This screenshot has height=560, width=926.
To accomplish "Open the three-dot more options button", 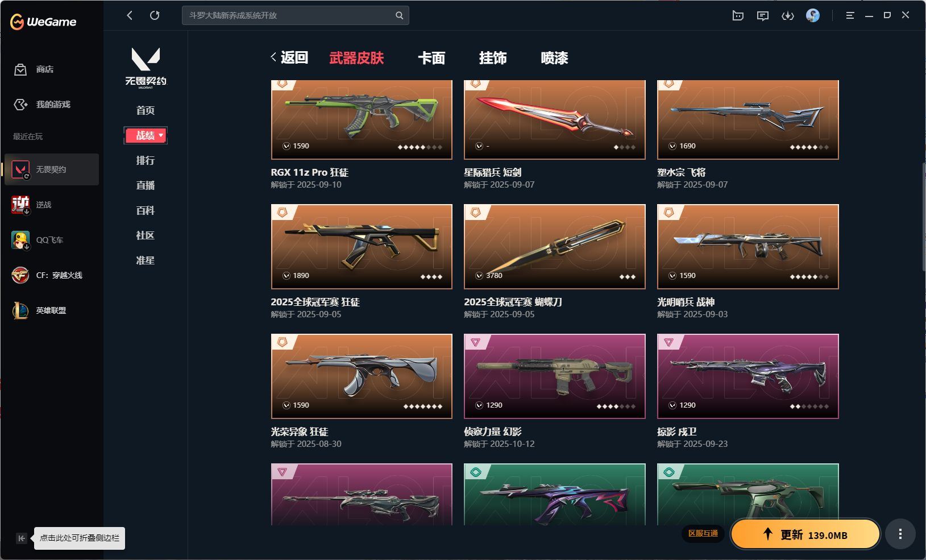I will tap(900, 534).
